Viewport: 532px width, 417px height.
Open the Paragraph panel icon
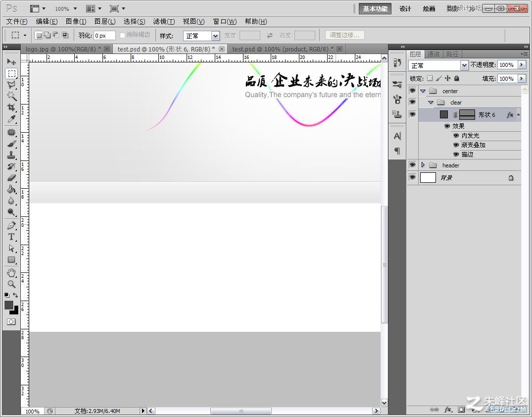pos(397,151)
